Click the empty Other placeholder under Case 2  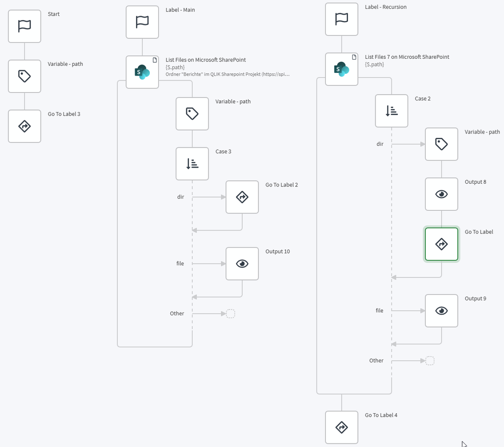430,361
